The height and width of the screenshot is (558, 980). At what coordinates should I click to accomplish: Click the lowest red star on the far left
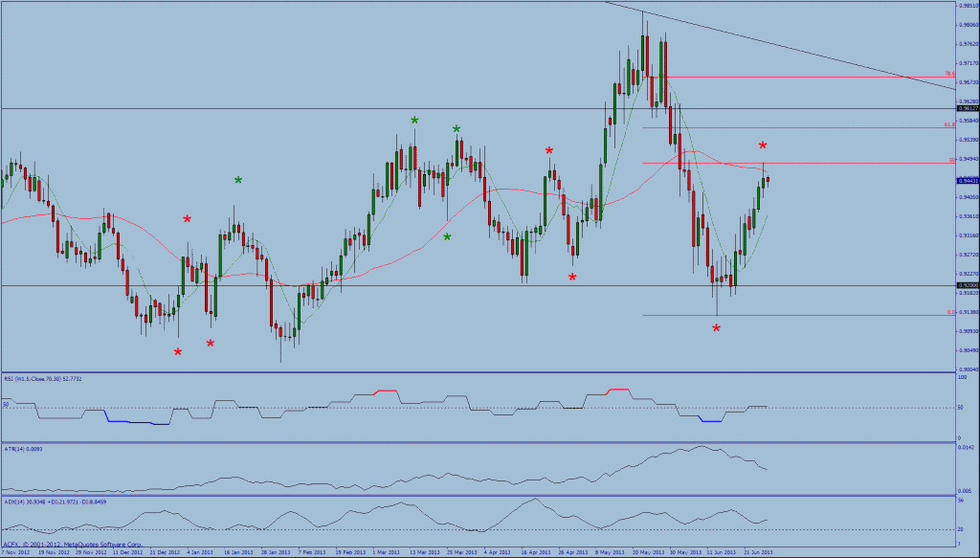point(178,352)
